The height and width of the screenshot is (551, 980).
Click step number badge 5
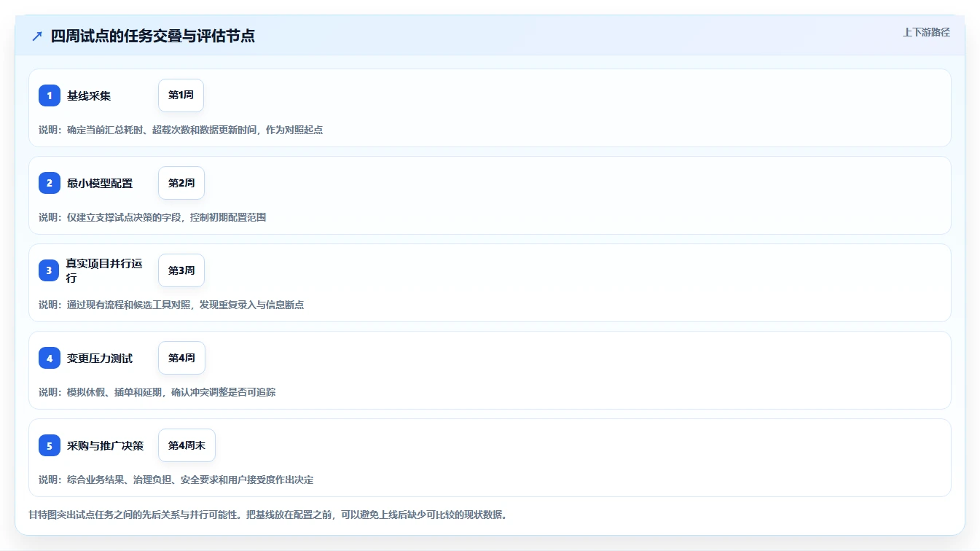click(50, 445)
